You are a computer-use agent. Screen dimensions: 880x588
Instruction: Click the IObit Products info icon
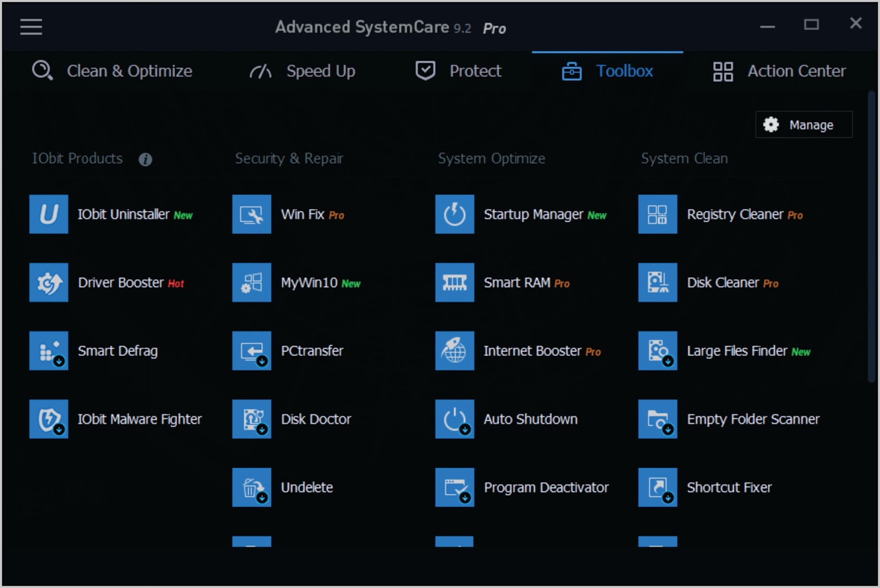[145, 160]
